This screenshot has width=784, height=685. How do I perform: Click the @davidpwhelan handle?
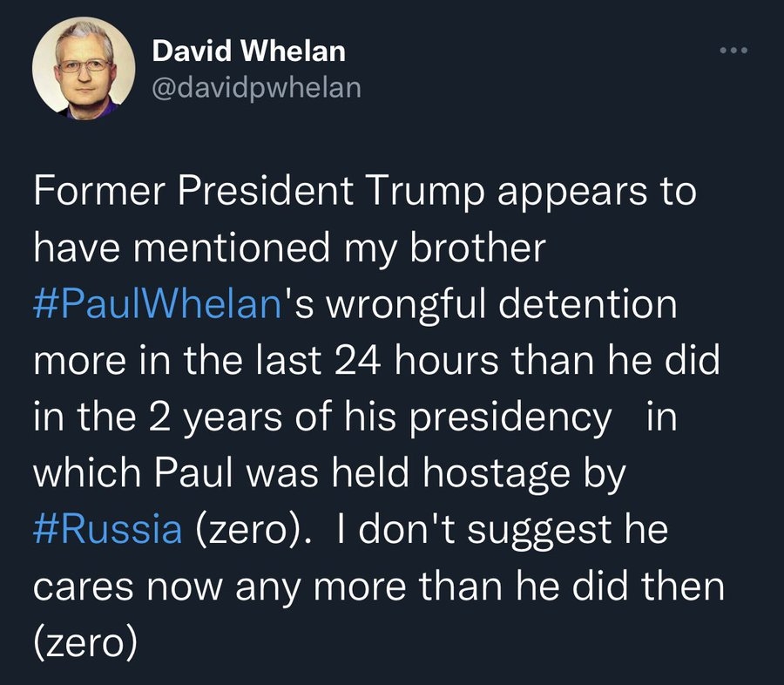tap(256, 87)
